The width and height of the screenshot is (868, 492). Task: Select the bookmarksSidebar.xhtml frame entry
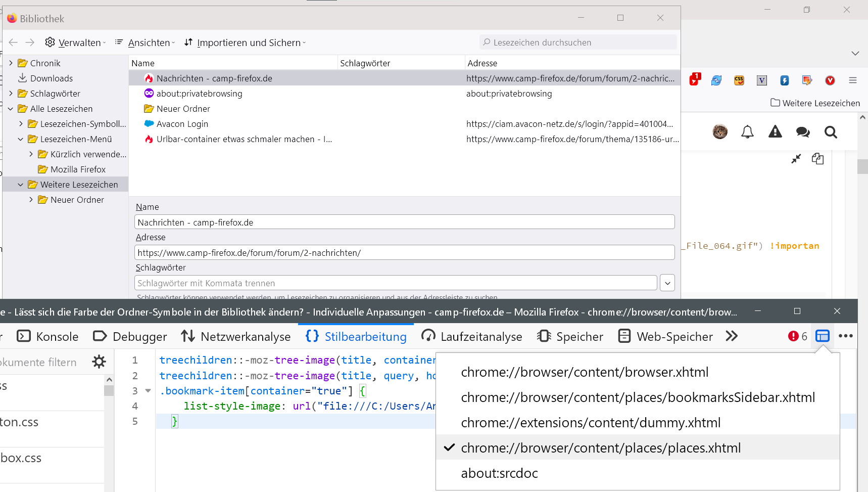[x=638, y=397]
